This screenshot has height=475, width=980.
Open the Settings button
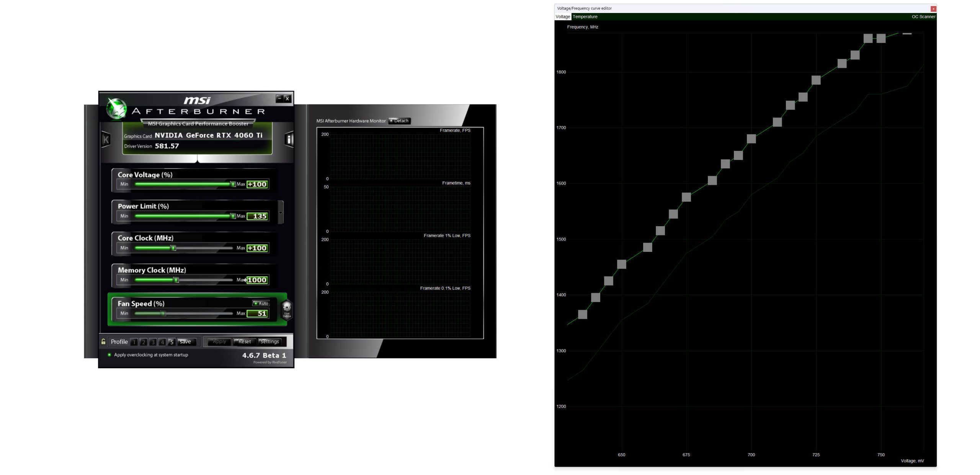point(269,342)
